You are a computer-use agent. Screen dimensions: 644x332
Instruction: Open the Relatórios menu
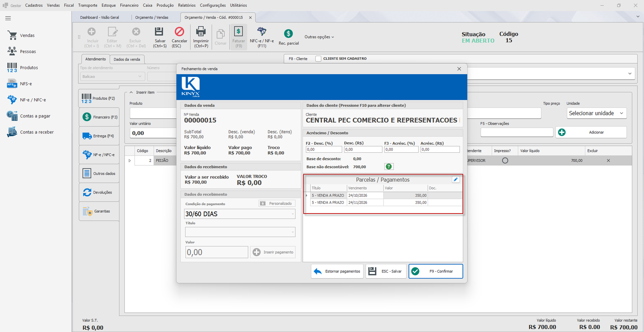(x=187, y=5)
